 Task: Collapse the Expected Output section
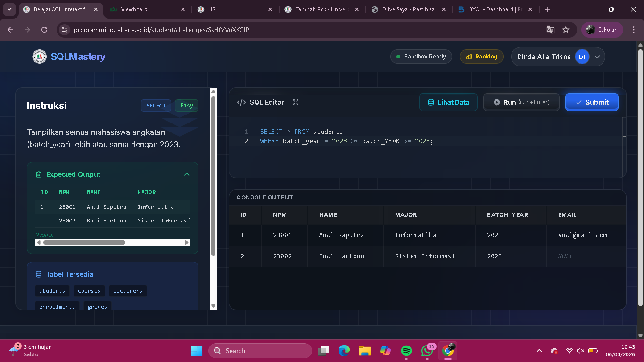tap(187, 174)
